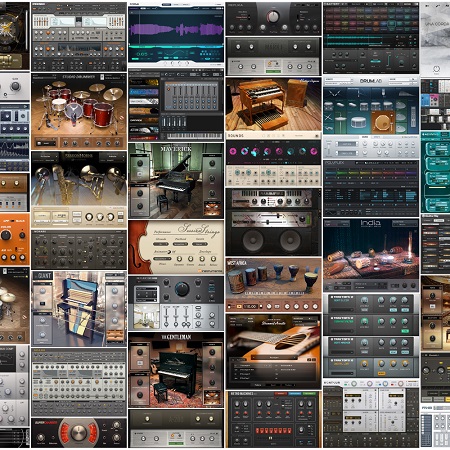
Task: Toggle the orange play button in West Africa
Action: click(x=239, y=306)
